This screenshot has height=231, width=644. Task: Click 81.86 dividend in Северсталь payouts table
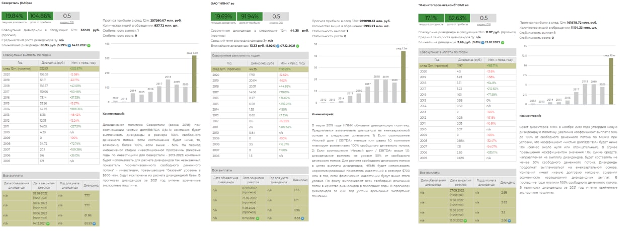pyautogui.click(x=88, y=214)
